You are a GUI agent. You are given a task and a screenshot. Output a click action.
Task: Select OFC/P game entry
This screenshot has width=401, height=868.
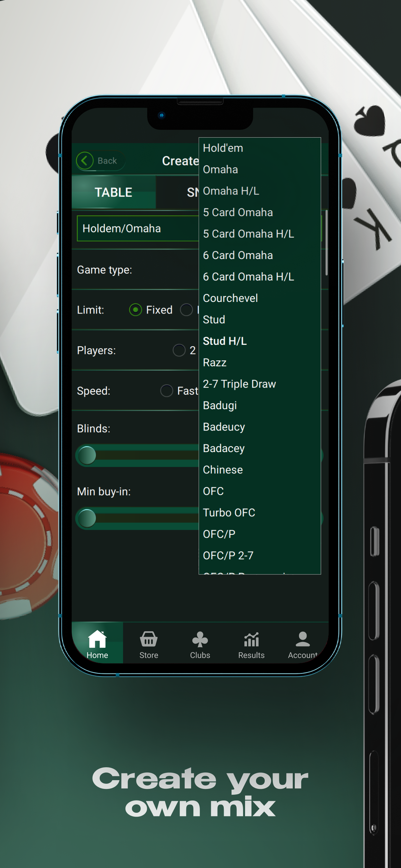click(x=260, y=534)
